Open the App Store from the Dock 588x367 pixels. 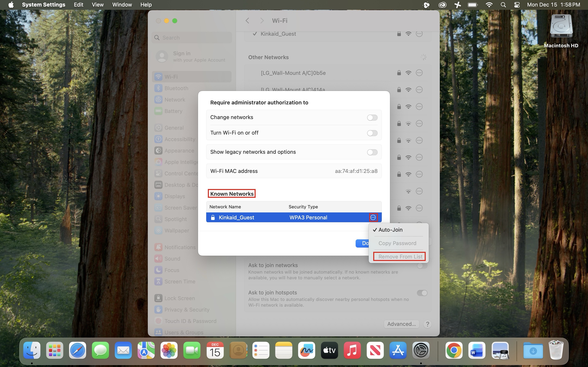coord(398,350)
